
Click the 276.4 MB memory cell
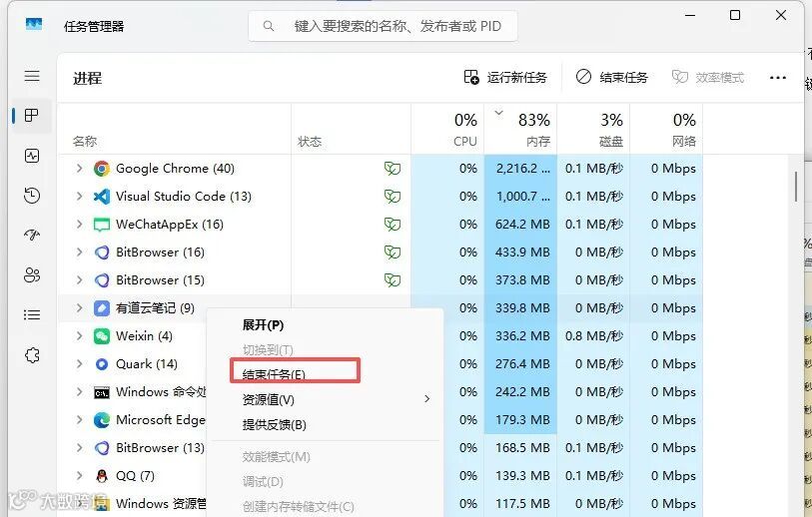(x=522, y=364)
